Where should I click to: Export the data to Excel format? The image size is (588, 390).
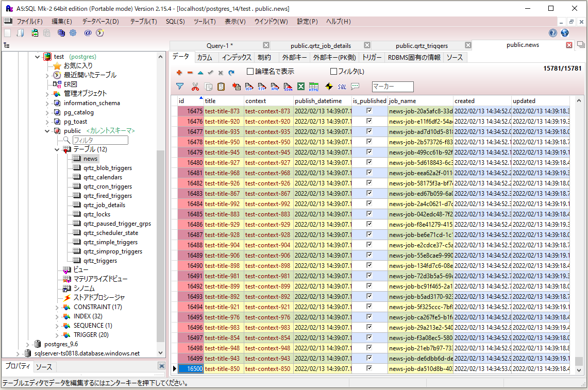[300, 86]
